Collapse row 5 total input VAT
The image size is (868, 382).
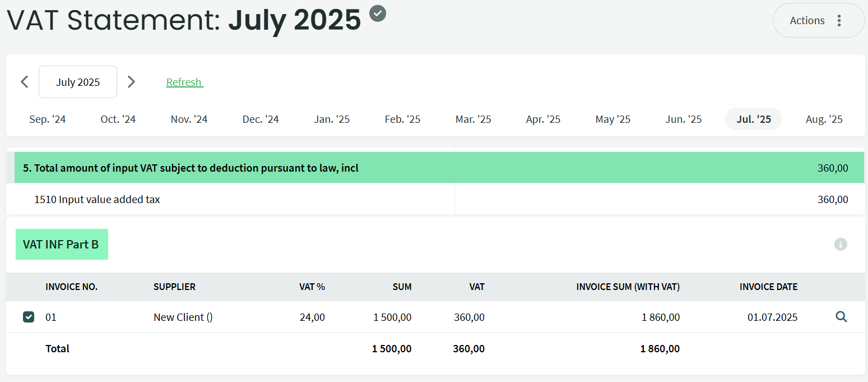[x=191, y=168]
